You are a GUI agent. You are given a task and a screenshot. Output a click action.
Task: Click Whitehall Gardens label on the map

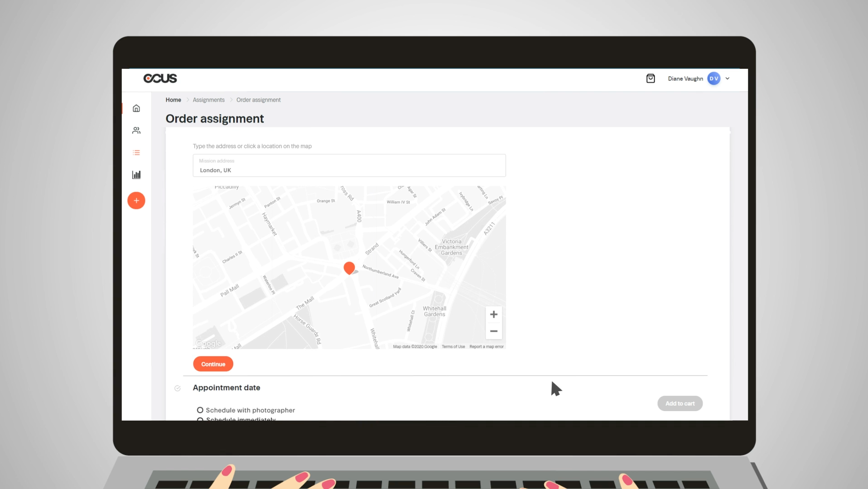click(434, 312)
